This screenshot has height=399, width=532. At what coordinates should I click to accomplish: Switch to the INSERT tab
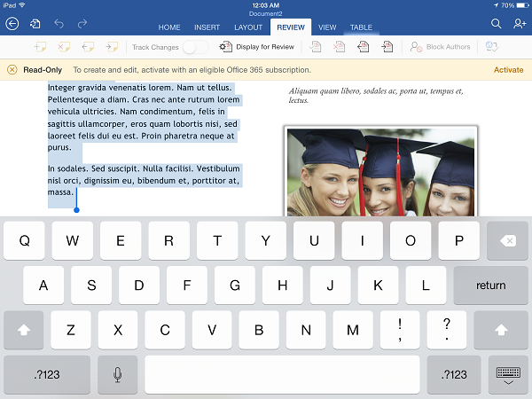click(x=207, y=27)
